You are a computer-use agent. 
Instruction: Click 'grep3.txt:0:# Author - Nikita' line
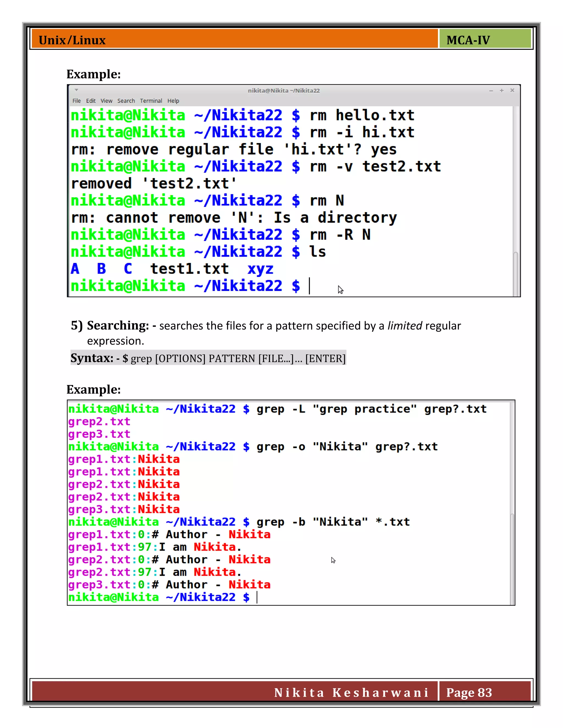(x=169, y=585)
